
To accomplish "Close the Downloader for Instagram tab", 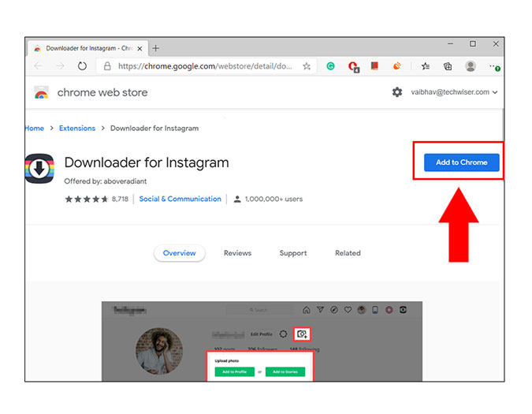I will (140, 49).
